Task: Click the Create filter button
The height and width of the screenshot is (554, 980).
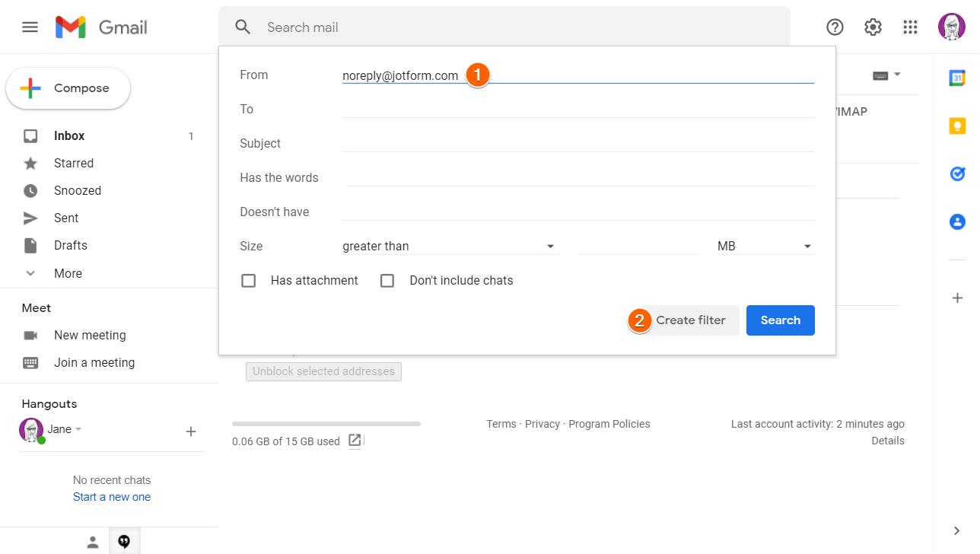Action: (x=691, y=320)
